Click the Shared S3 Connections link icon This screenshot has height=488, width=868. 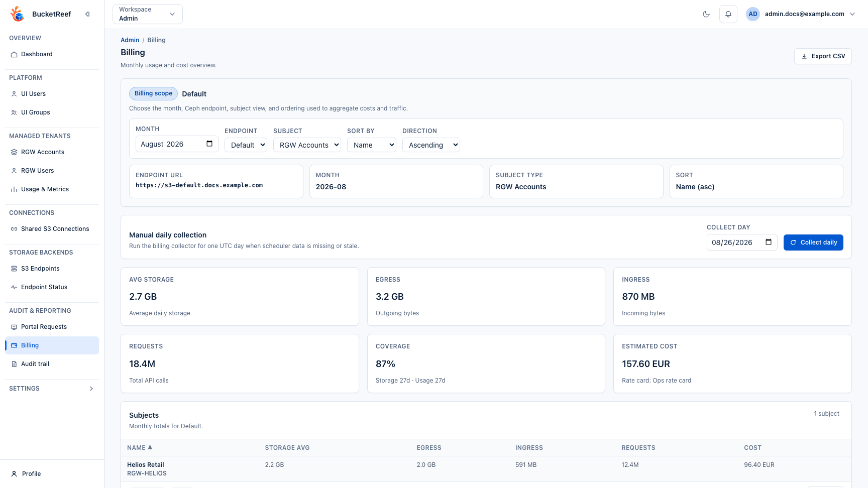click(14, 229)
